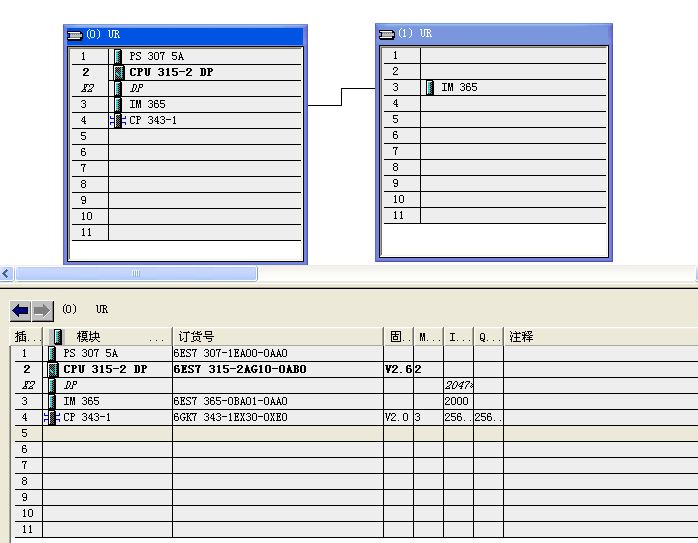698x543 pixels.
Task: Select PS 307 5A in rack 0
Action: [187, 56]
